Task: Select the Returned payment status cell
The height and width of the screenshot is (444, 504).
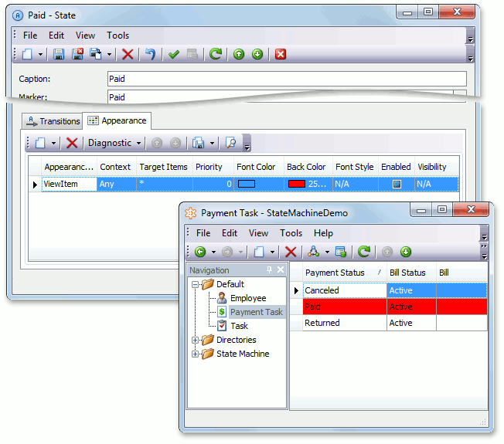Action: click(345, 323)
